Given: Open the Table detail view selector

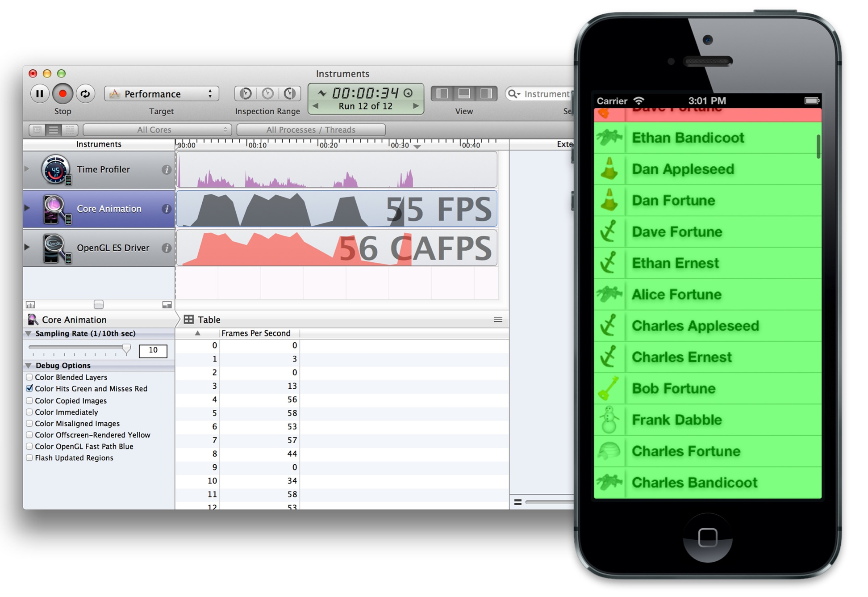Looking at the screenshot, I should tap(202, 320).
